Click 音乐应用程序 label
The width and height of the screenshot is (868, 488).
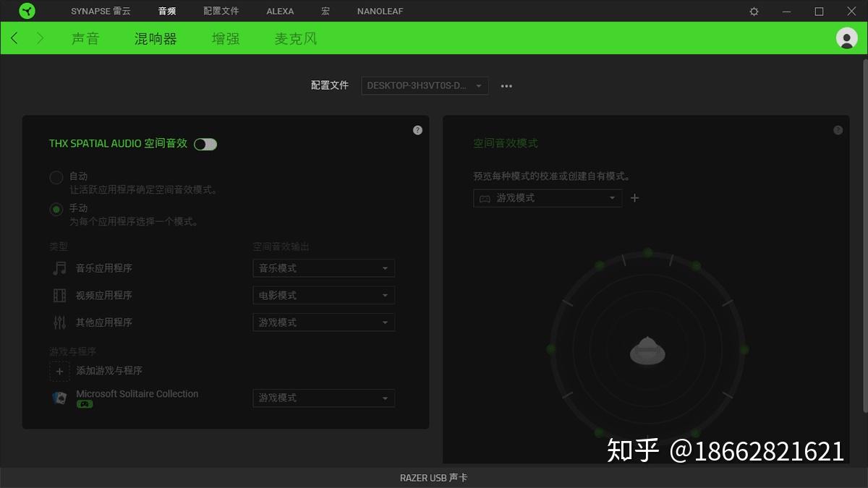104,268
